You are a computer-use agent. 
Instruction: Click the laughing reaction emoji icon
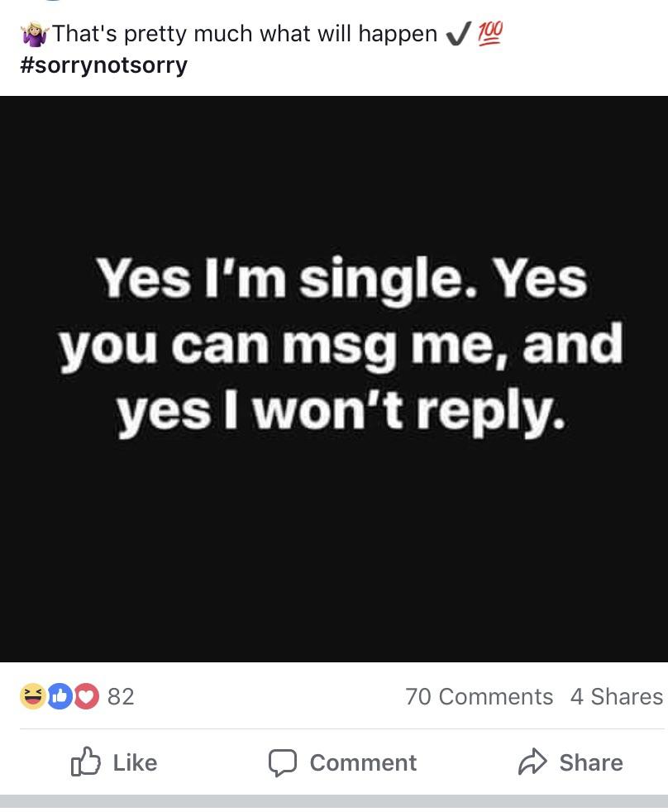tap(31, 697)
